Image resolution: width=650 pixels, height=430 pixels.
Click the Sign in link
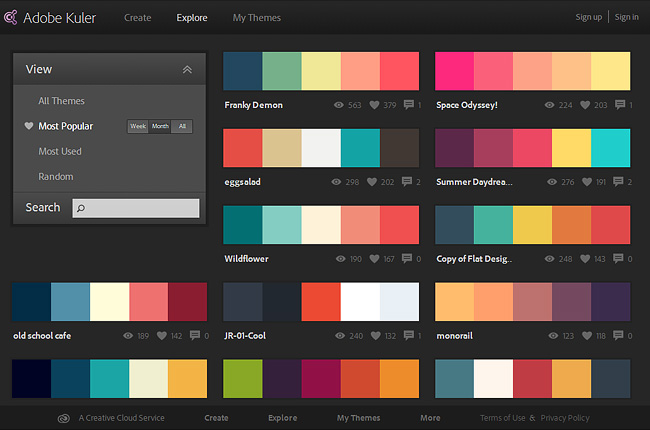click(x=627, y=17)
